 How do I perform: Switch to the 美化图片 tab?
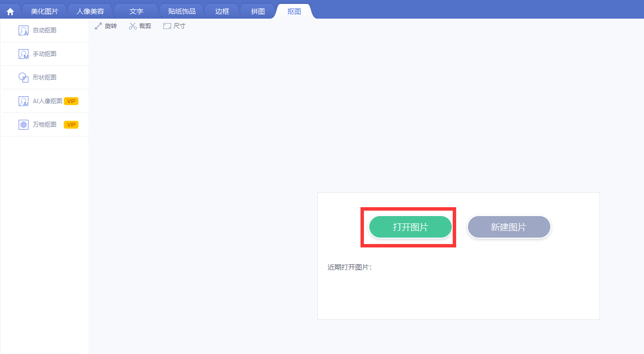point(44,11)
